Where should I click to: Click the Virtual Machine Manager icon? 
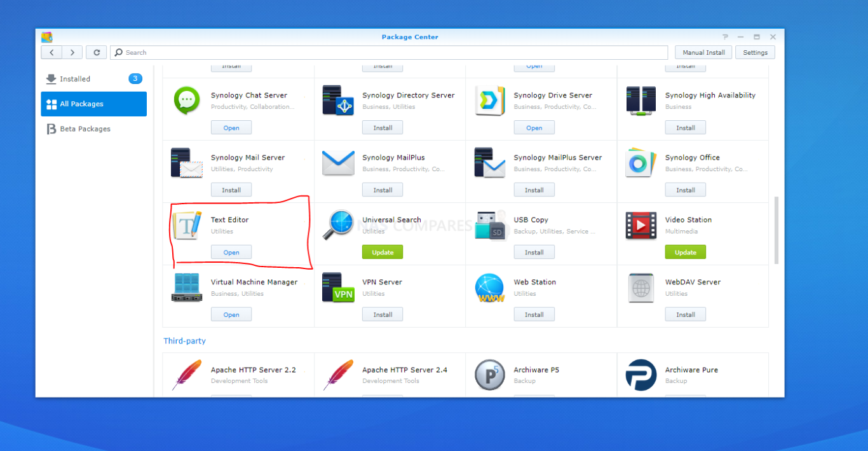(x=186, y=288)
